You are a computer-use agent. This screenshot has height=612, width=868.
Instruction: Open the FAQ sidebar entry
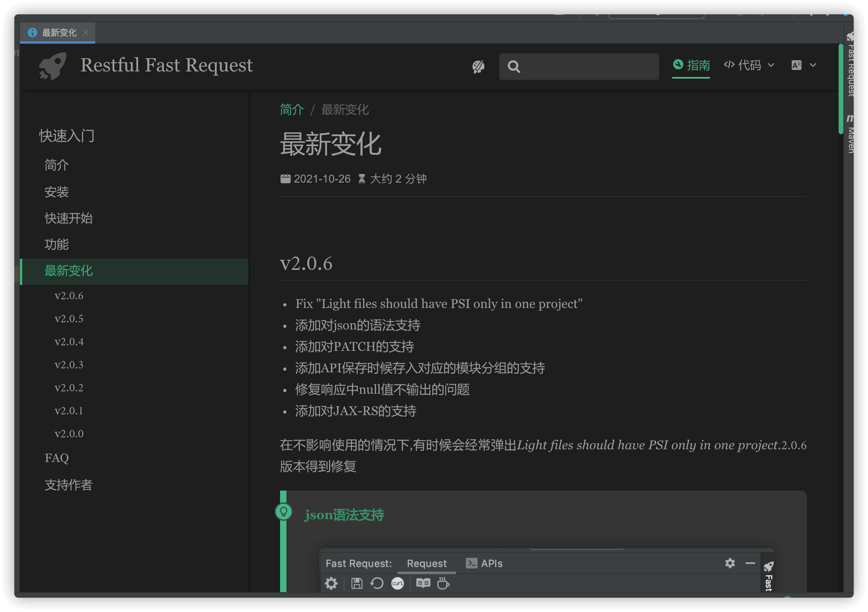57,458
